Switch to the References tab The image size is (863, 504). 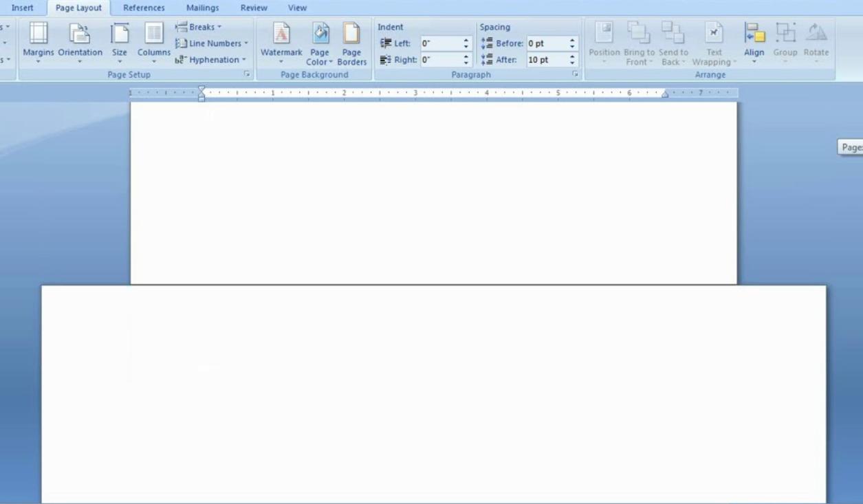[144, 8]
